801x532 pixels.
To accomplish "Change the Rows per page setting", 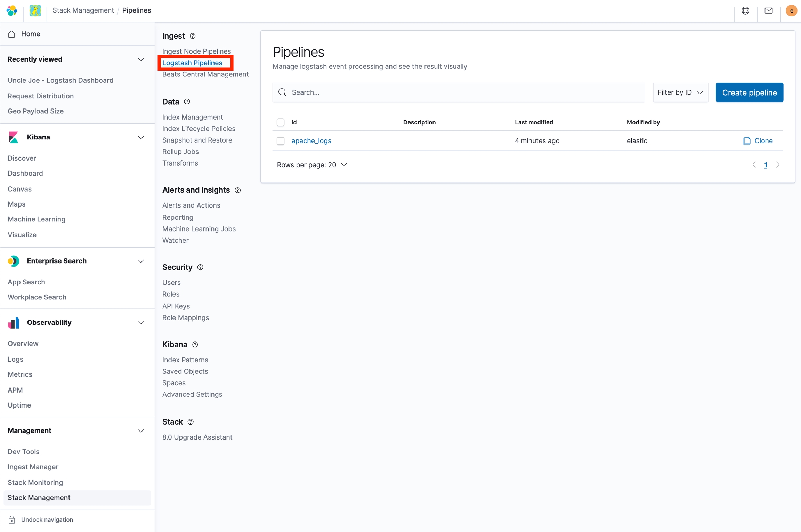I will (x=312, y=165).
